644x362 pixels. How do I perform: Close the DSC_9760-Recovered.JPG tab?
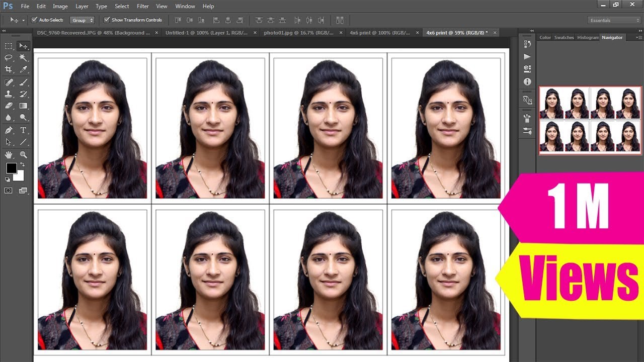[156, 33]
